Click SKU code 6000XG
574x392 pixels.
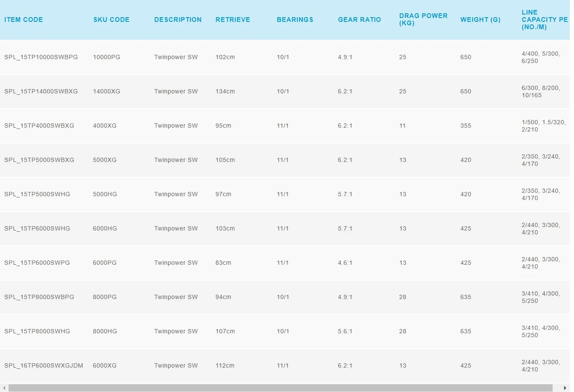[x=105, y=365]
